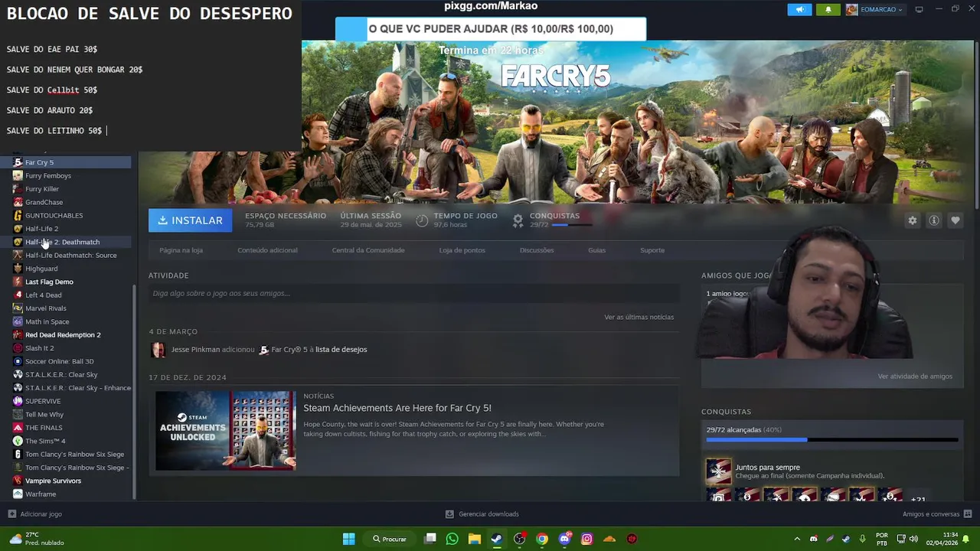Select Furry Killer in library list
Image resolution: width=980 pixels, height=551 pixels.
66,189
